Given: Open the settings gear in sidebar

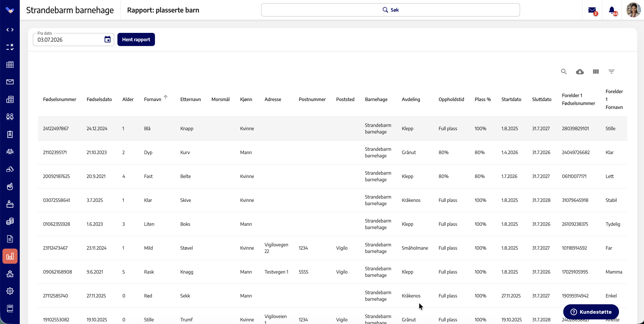Looking at the screenshot, I should pos(10,291).
